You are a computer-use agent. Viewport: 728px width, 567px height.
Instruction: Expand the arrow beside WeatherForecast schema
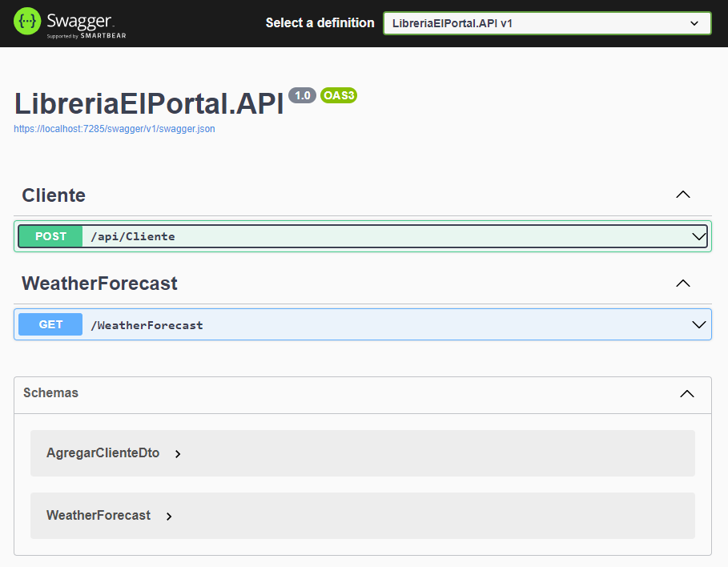coord(169,517)
